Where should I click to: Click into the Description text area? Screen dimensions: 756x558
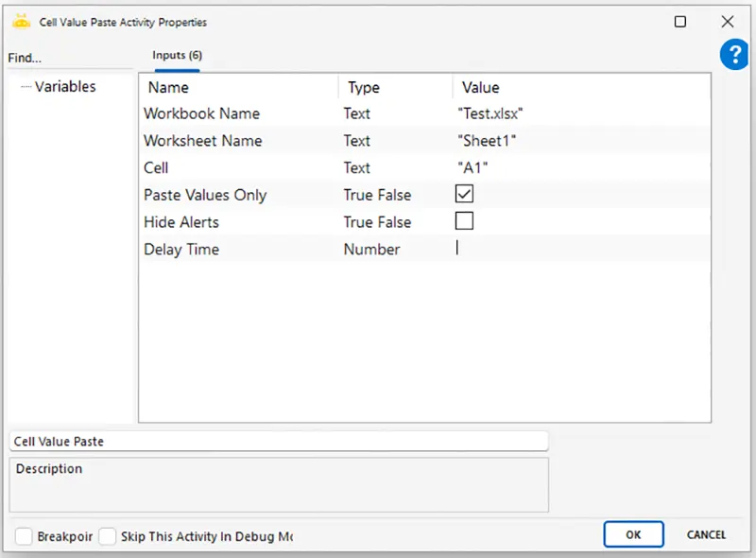[x=279, y=484]
